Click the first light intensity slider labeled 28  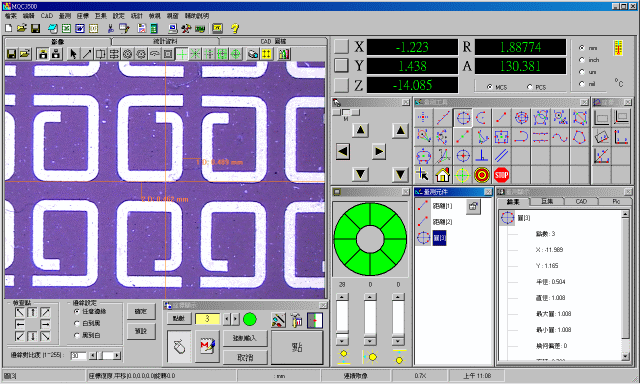click(342, 319)
